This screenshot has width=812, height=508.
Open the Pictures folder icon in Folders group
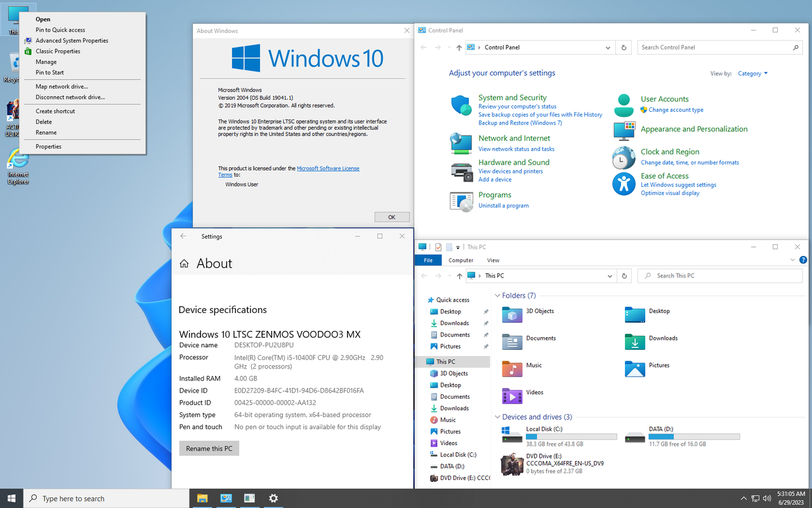click(635, 368)
